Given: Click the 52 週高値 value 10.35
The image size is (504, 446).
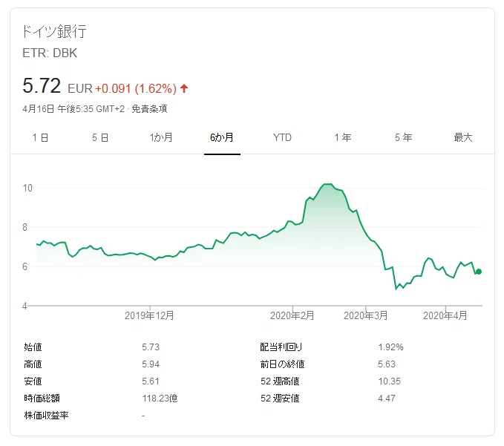Looking at the screenshot, I should pos(389,381).
